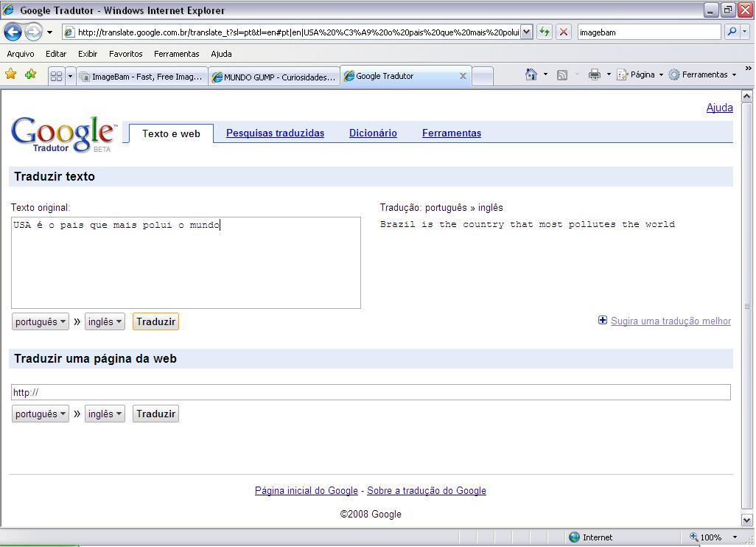Open the Página toolbar menu
Screen dimensions: 756x547
[640, 74]
